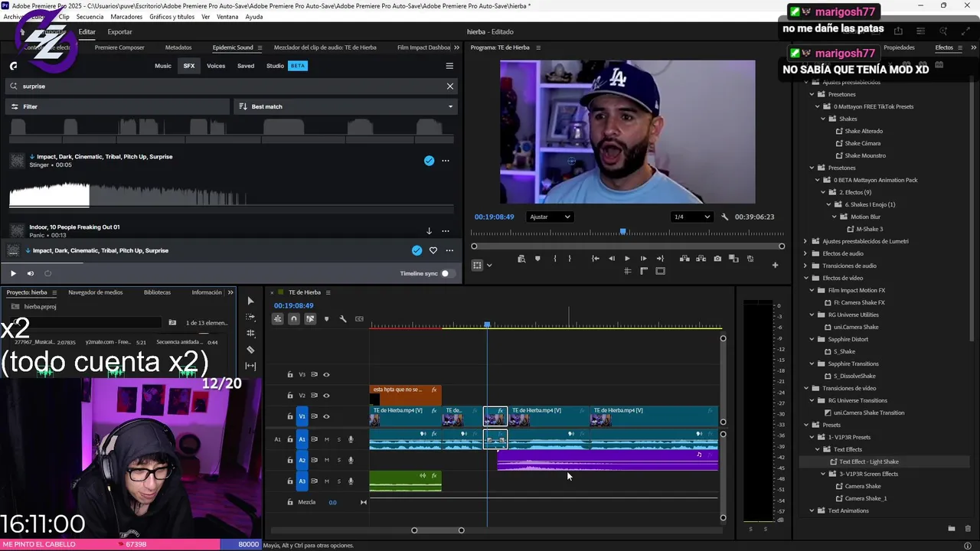980x551 pixels.
Task: Clear the surprise search with X
Action: 450,86
